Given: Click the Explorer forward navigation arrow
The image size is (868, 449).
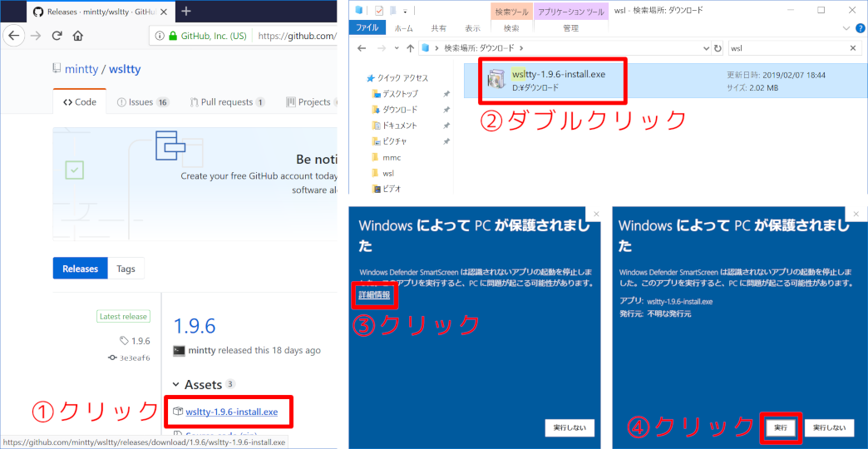Looking at the screenshot, I should point(382,48).
